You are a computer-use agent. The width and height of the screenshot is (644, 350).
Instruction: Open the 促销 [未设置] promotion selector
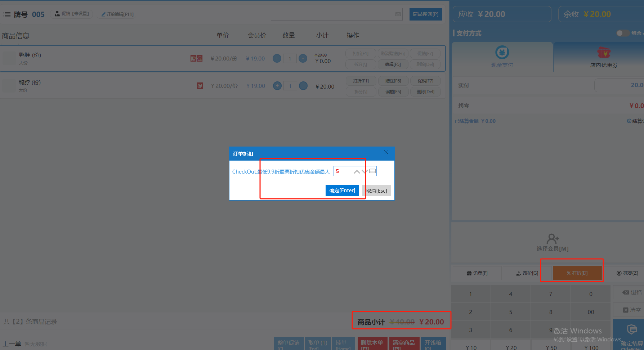point(72,14)
